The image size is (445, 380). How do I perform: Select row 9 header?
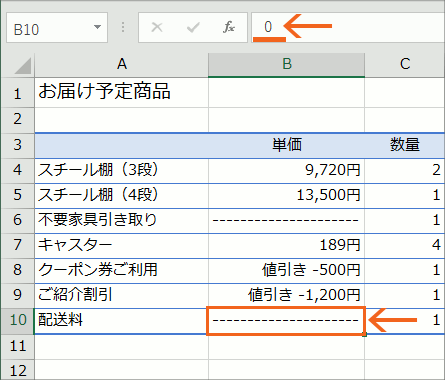[x=17, y=296]
